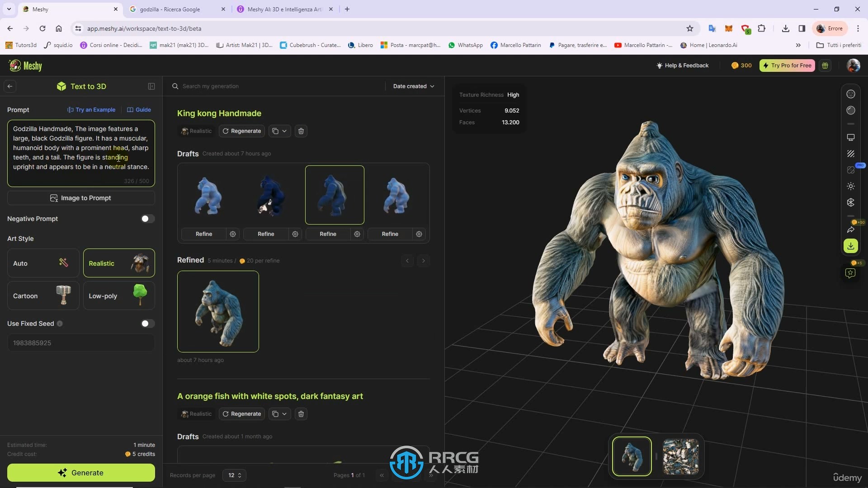
Task: Open the lighting sun icon in viewer toolbar
Action: [851, 186]
